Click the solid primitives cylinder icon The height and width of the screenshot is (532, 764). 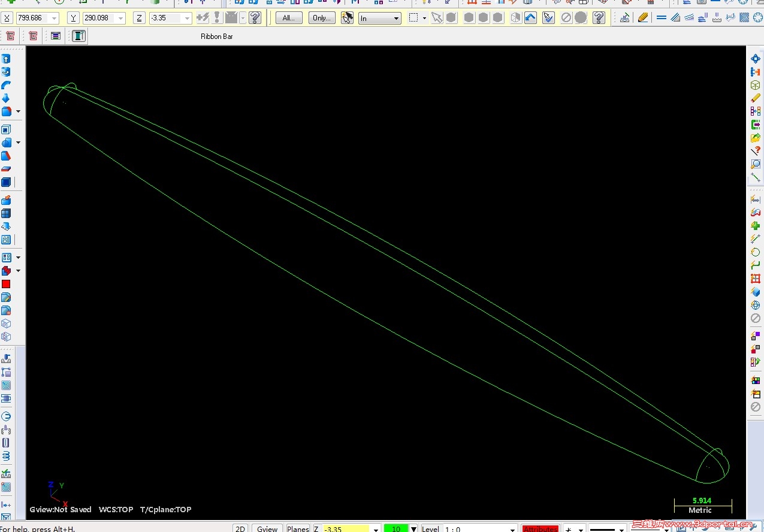(x=6, y=111)
